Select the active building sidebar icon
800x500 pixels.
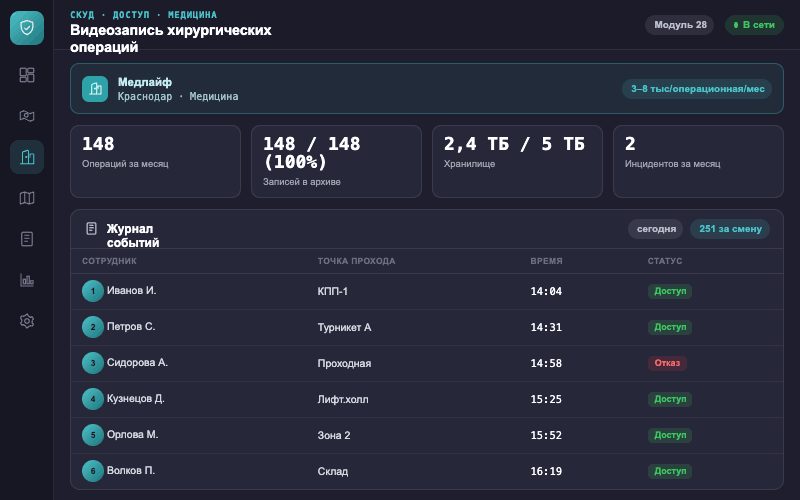27,157
